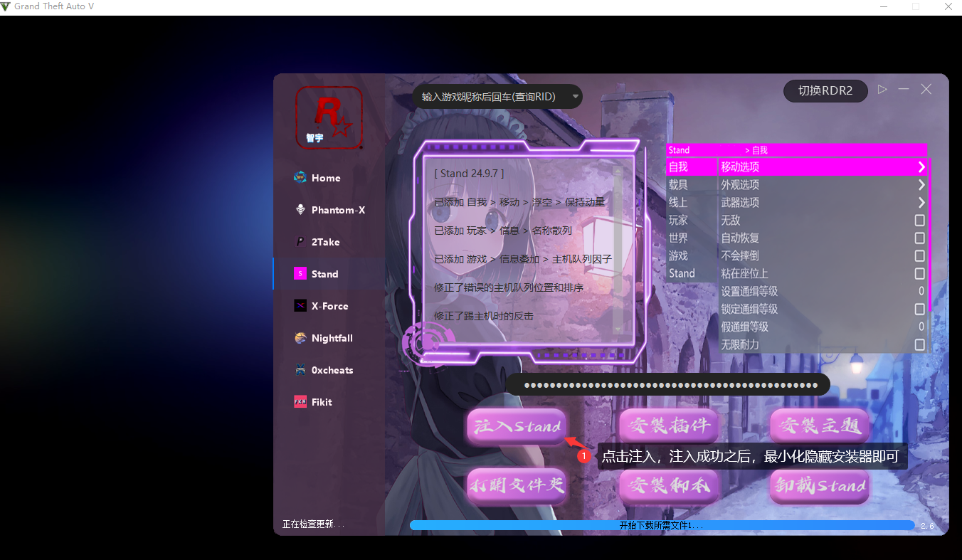The height and width of the screenshot is (560, 962).
Task: Click the 设置通缉等级 value row
Action: tap(823, 292)
